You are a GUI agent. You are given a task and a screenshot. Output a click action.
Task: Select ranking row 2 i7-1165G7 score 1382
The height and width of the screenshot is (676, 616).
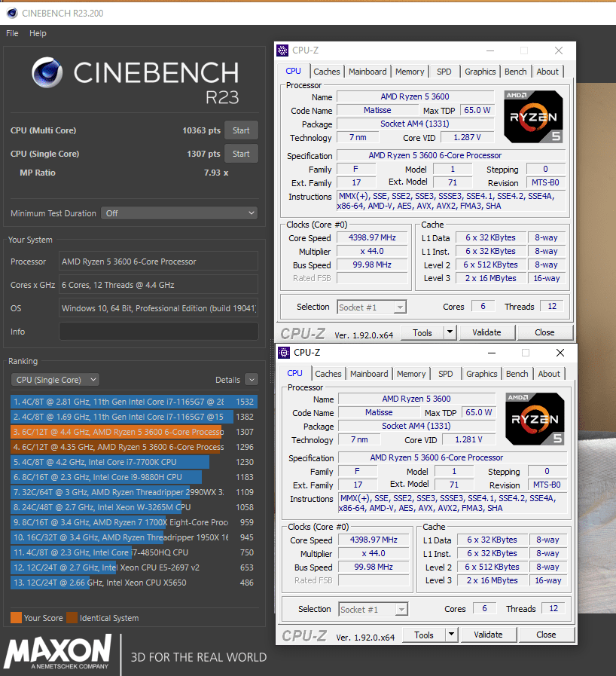(134, 417)
